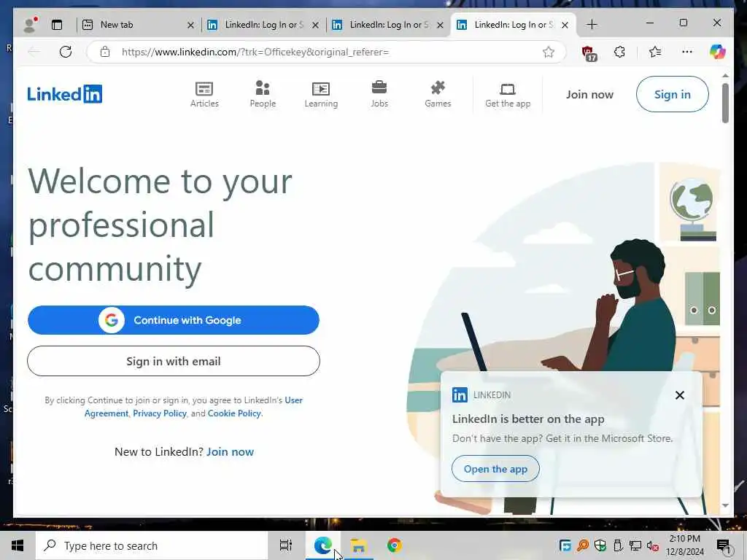Open a new browser tab
This screenshot has height=560, width=747.
coord(592,25)
